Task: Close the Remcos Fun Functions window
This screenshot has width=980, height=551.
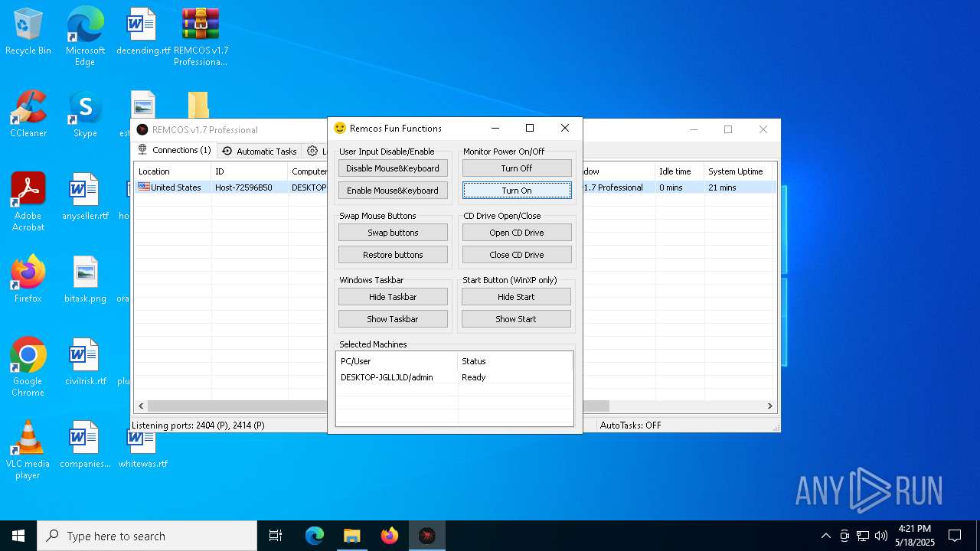Action: pyautogui.click(x=565, y=129)
